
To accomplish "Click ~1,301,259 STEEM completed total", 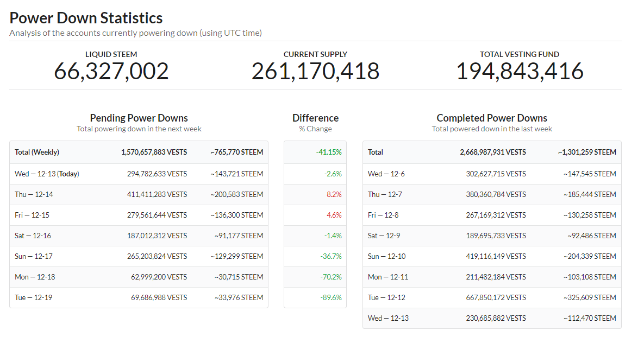I will tap(586, 152).
